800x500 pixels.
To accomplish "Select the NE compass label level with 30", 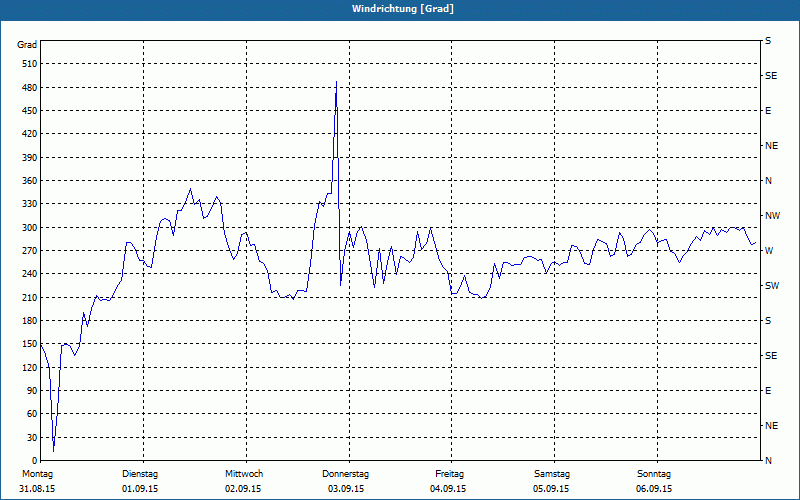I will point(771,426).
